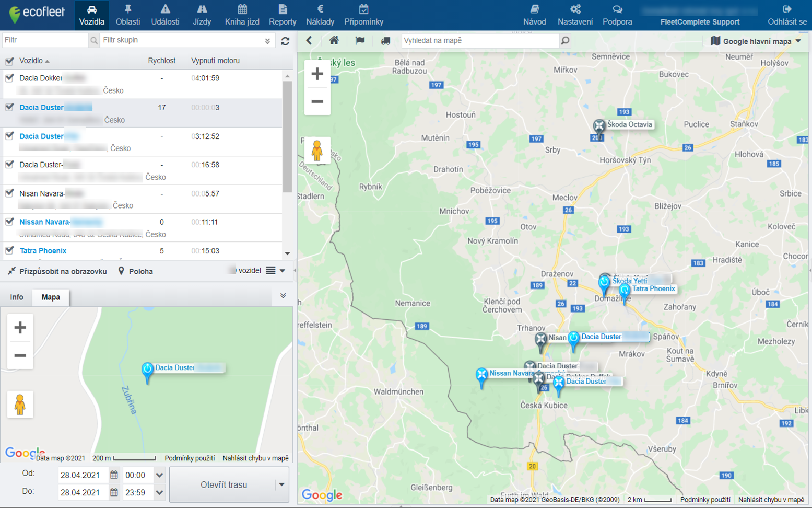Click the map flag icon
The image size is (812, 508).
click(360, 41)
